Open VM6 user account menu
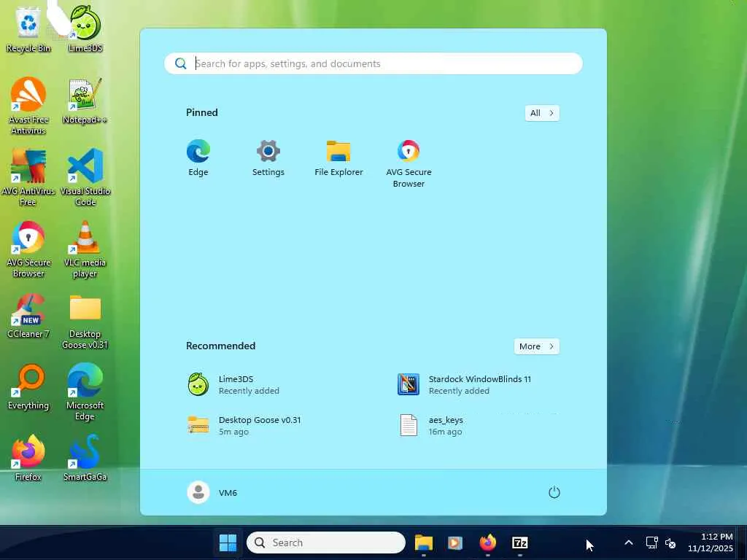Viewport: 747px width, 560px height. pyautogui.click(x=212, y=492)
